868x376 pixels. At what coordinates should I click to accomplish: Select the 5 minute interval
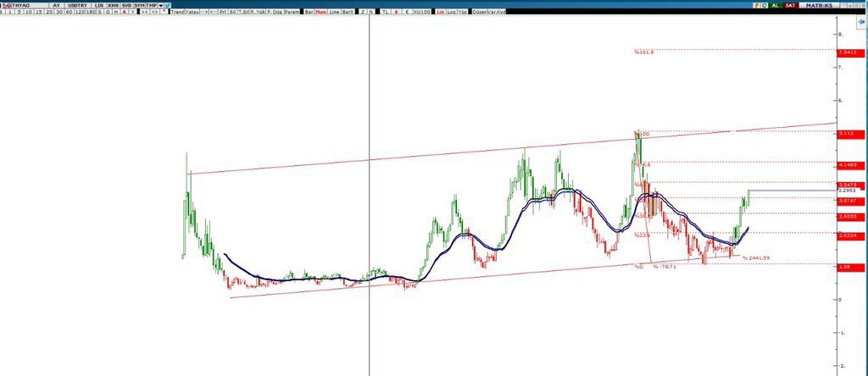(19, 12)
